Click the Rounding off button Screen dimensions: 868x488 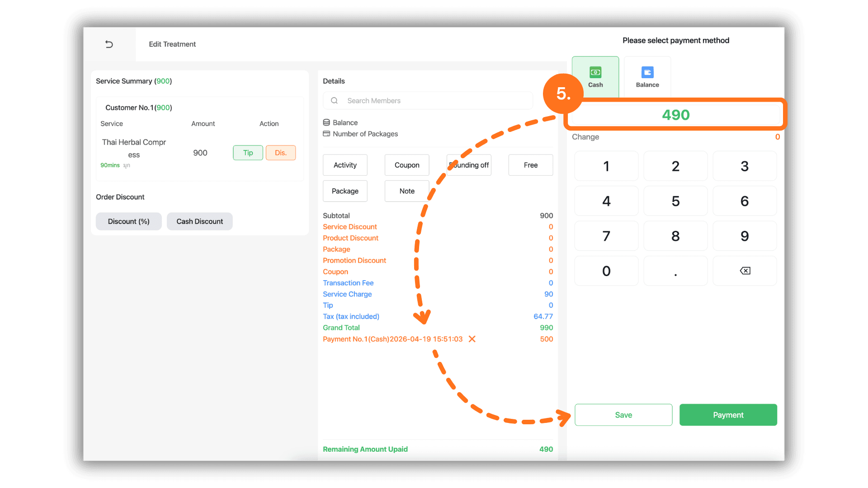[469, 165]
